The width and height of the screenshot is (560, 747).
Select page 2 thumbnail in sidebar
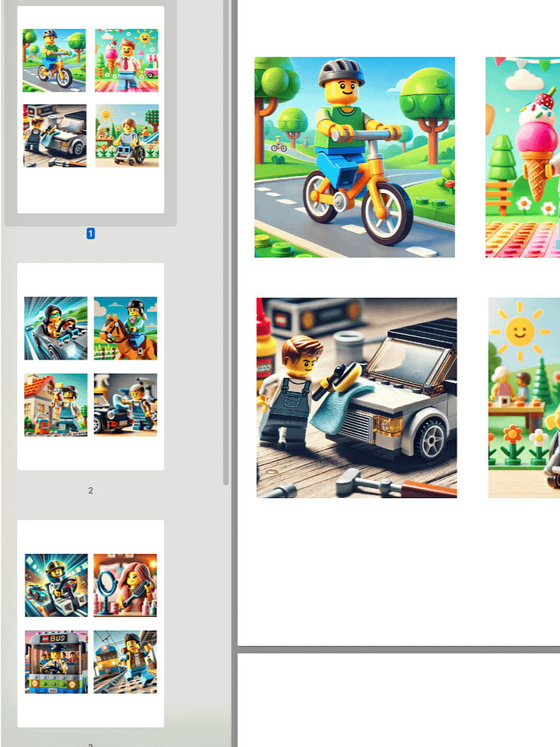90,366
